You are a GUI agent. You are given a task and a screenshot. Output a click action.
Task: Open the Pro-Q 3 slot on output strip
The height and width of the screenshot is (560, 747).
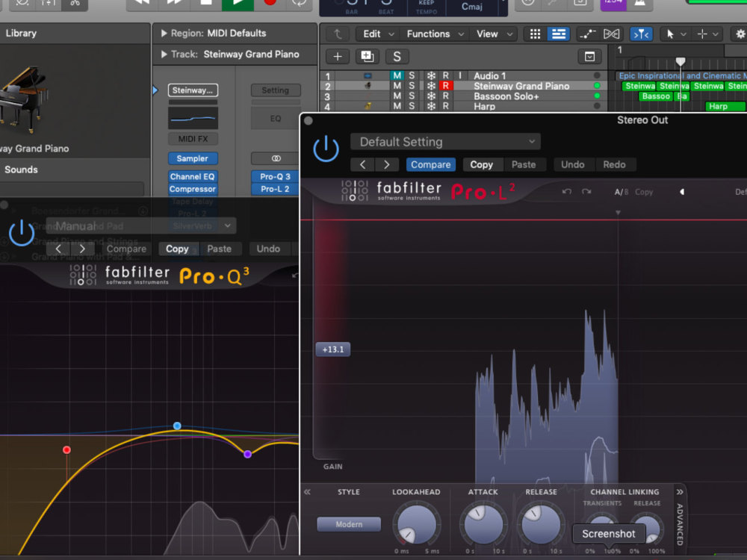[276, 177]
